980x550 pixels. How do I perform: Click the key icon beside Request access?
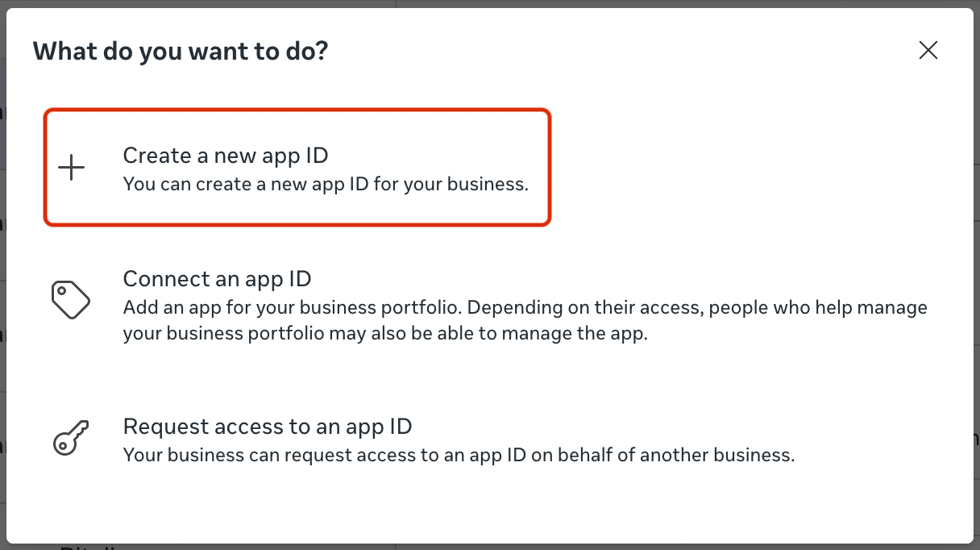(x=71, y=440)
